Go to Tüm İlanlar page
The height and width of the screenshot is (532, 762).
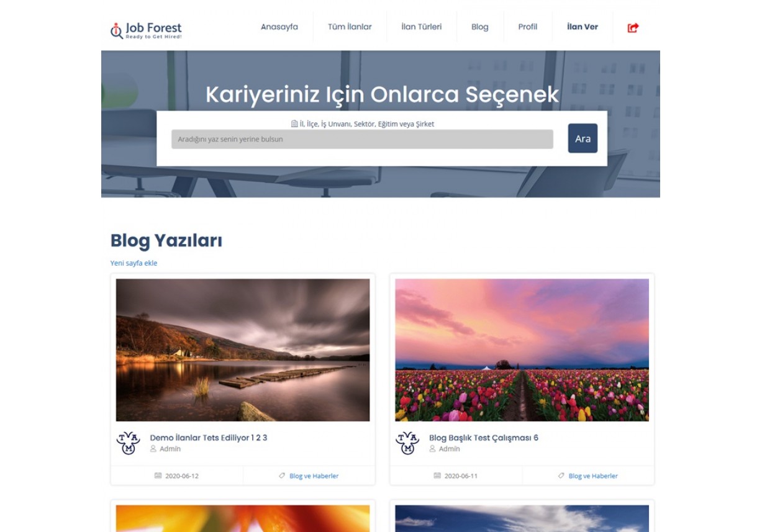point(350,27)
